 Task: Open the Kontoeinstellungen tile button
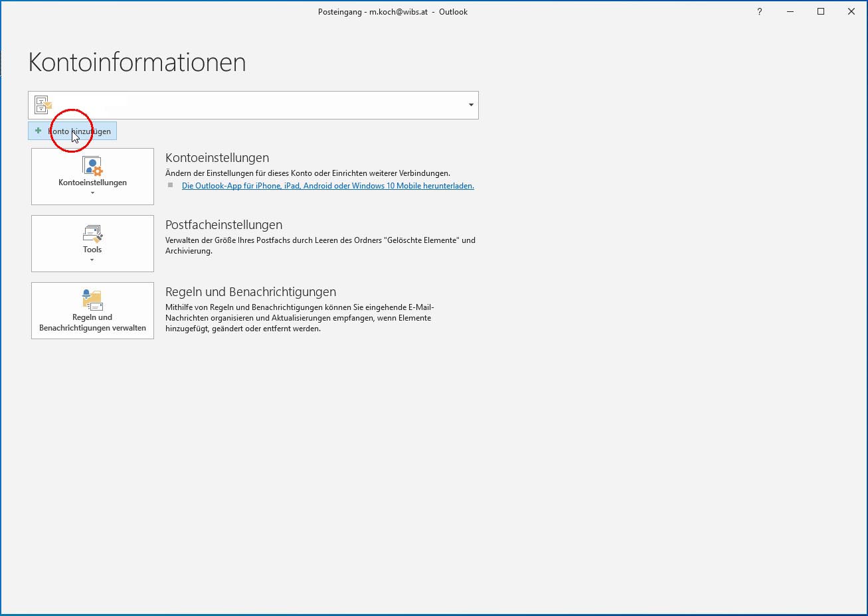click(x=92, y=177)
